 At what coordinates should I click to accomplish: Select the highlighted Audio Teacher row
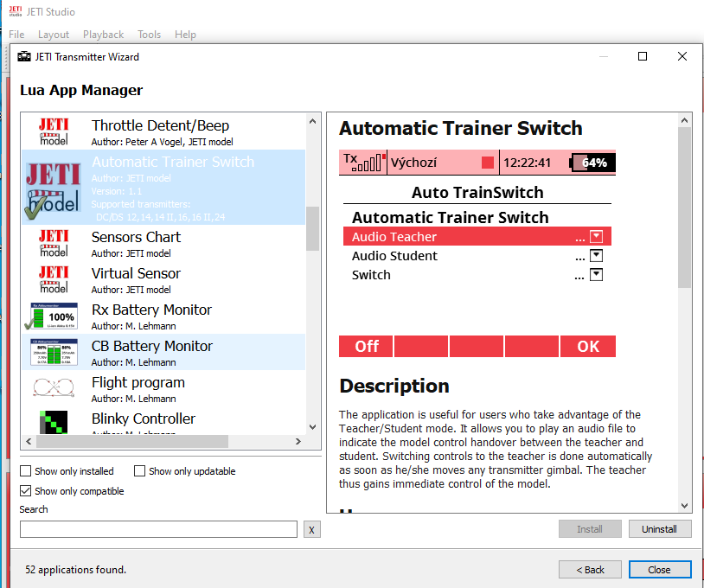(x=477, y=236)
